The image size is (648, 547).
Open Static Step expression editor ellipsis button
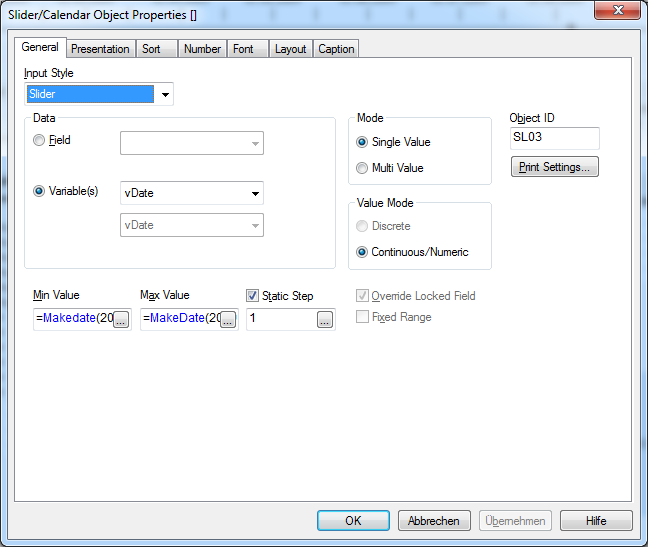(x=325, y=319)
